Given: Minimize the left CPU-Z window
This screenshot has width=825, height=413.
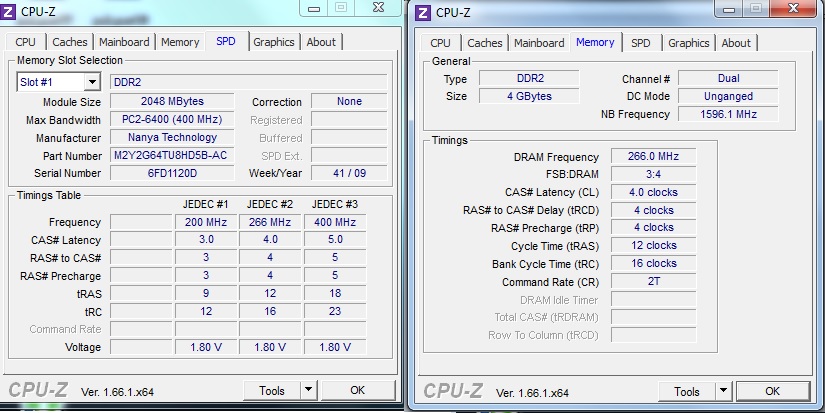Looking at the screenshot, I should tap(314, 8).
